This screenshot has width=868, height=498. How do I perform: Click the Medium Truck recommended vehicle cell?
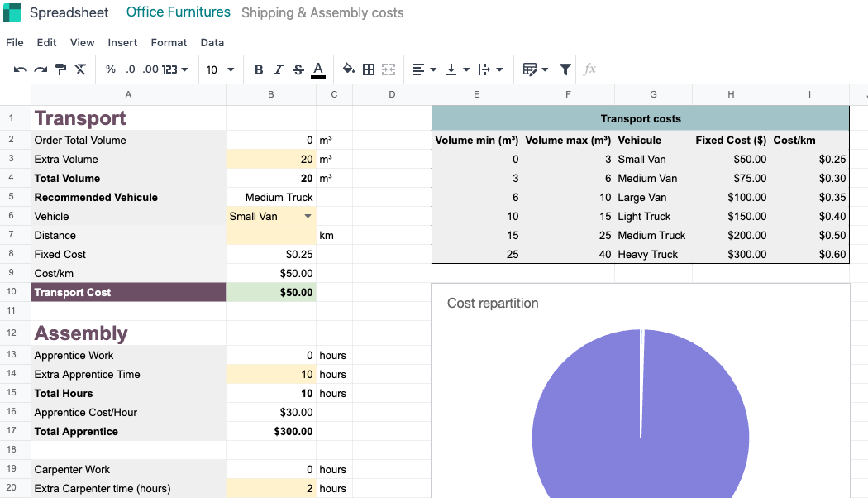click(271, 197)
